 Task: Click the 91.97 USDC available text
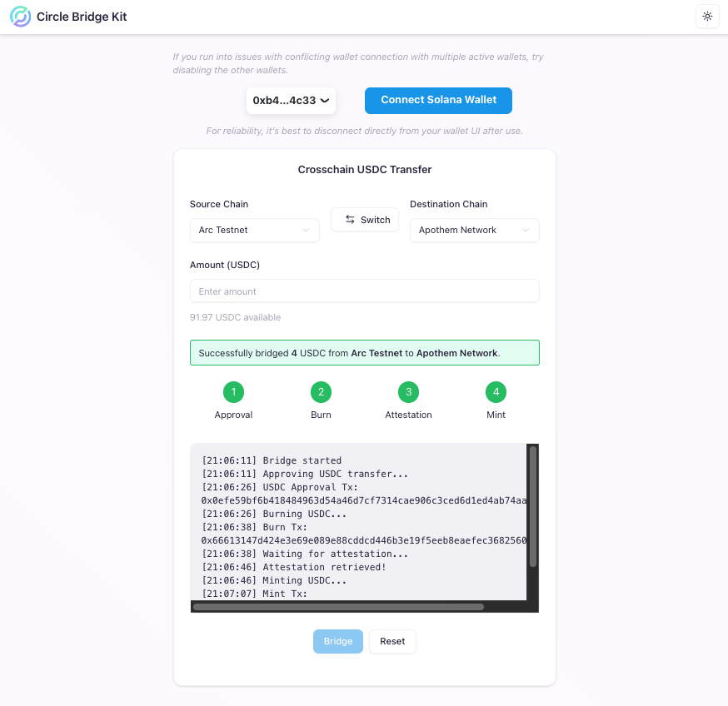(x=235, y=317)
